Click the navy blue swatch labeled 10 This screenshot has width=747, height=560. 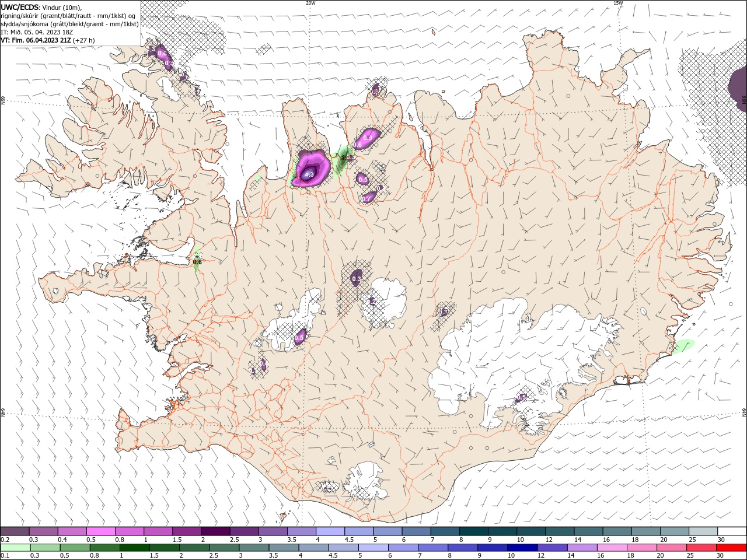click(x=522, y=548)
